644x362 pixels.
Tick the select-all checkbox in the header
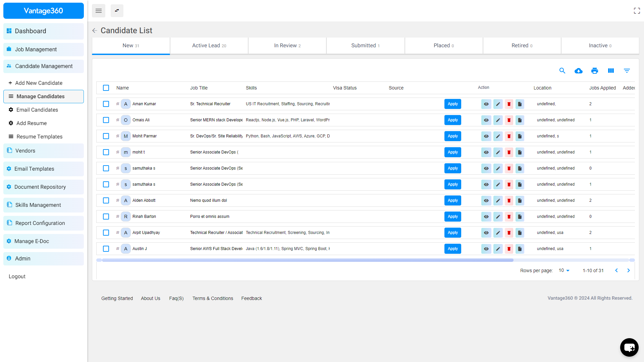[x=106, y=88]
